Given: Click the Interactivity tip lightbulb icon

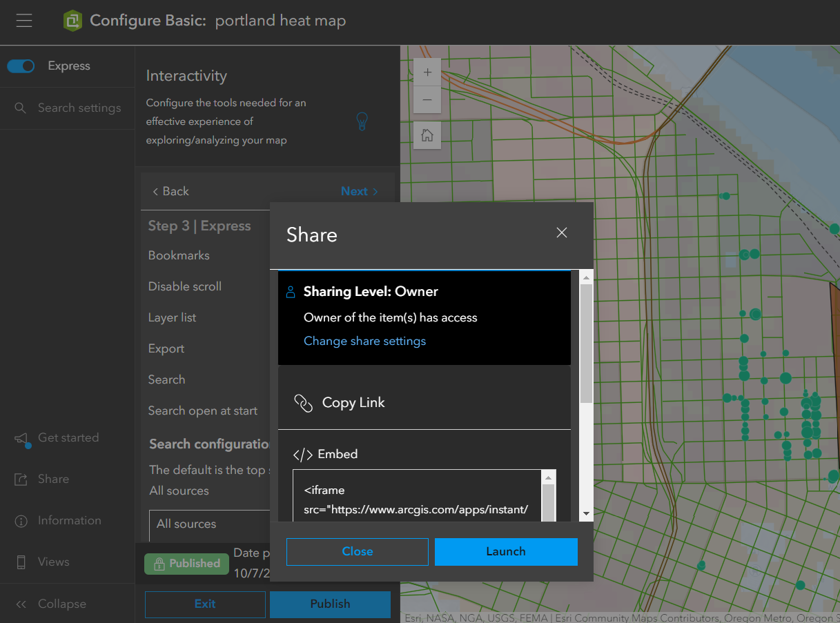Looking at the screenshot, I should [362, 121].
